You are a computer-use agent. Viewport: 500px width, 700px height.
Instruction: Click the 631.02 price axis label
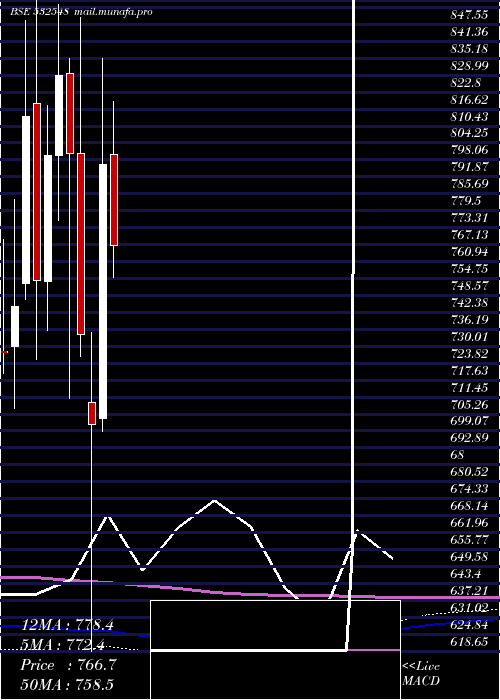(x=469, y=608)
